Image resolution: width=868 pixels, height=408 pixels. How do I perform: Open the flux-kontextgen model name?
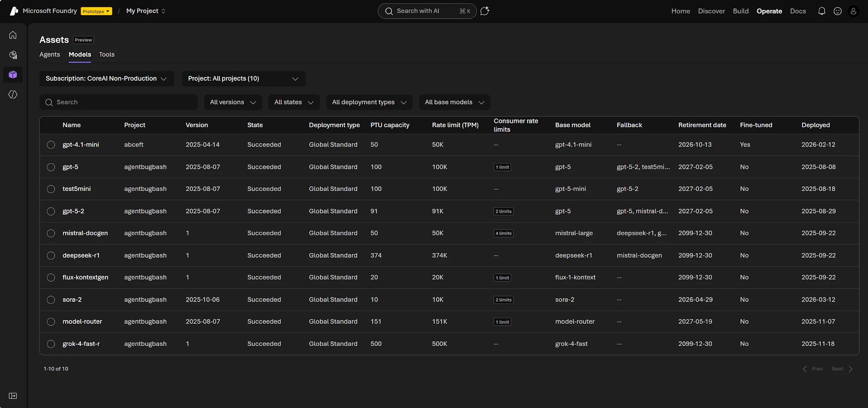tap(85, 277)
